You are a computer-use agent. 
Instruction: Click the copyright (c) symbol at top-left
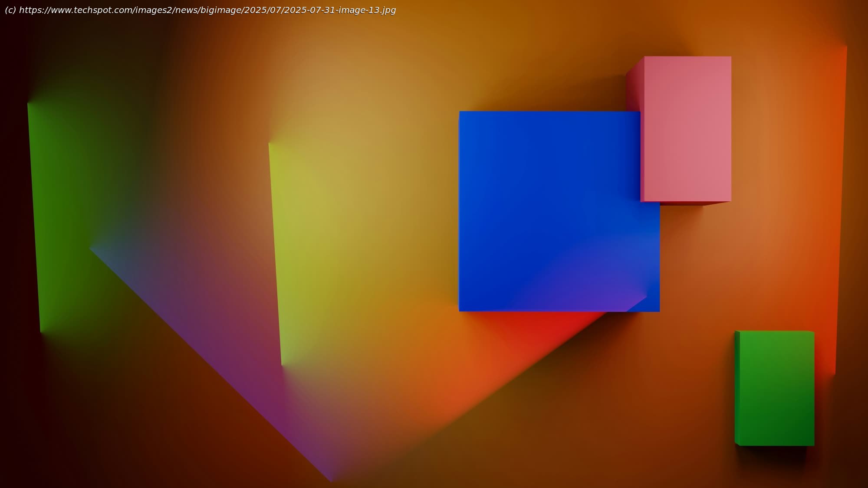10,10
